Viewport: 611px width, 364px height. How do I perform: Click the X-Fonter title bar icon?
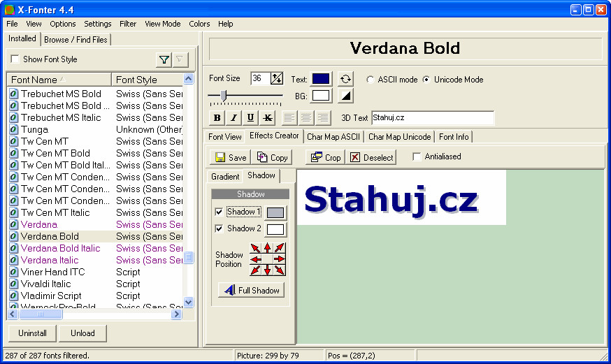coord(9,10)
